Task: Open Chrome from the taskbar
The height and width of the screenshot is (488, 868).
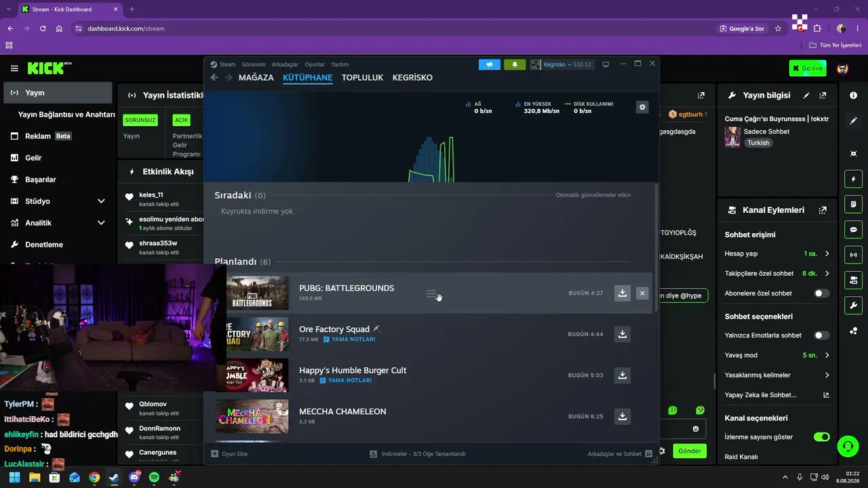Action: (94, 477)
